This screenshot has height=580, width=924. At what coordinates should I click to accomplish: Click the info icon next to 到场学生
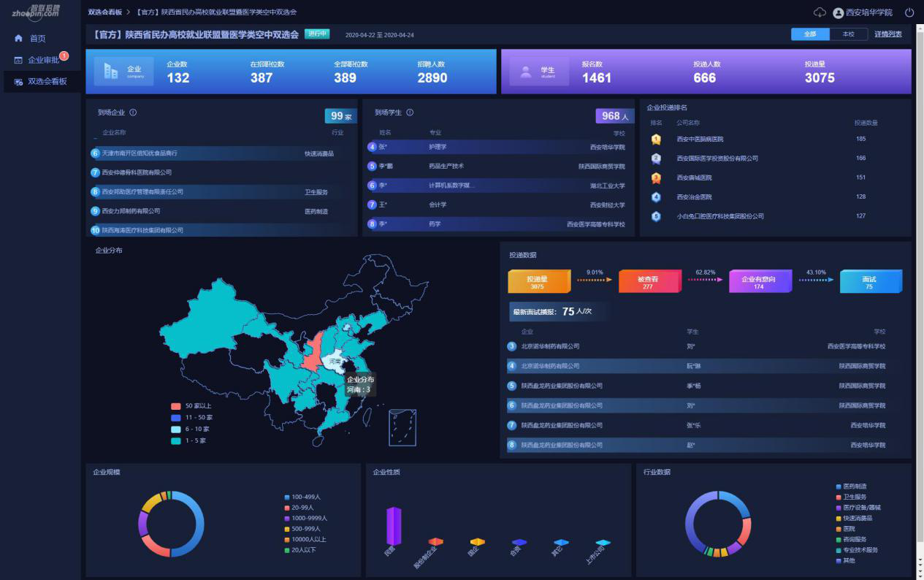coord(410,112)
